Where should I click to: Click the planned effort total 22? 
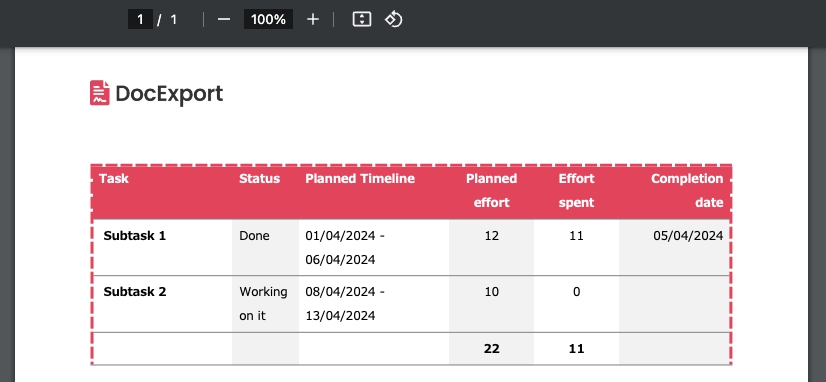pos(491,348)
